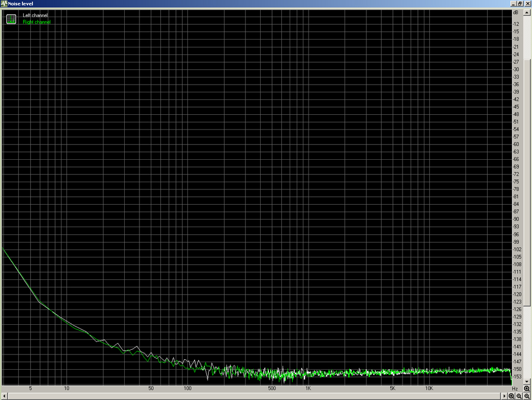Click the vertical scrollbar track on the right

pos(526,195)
